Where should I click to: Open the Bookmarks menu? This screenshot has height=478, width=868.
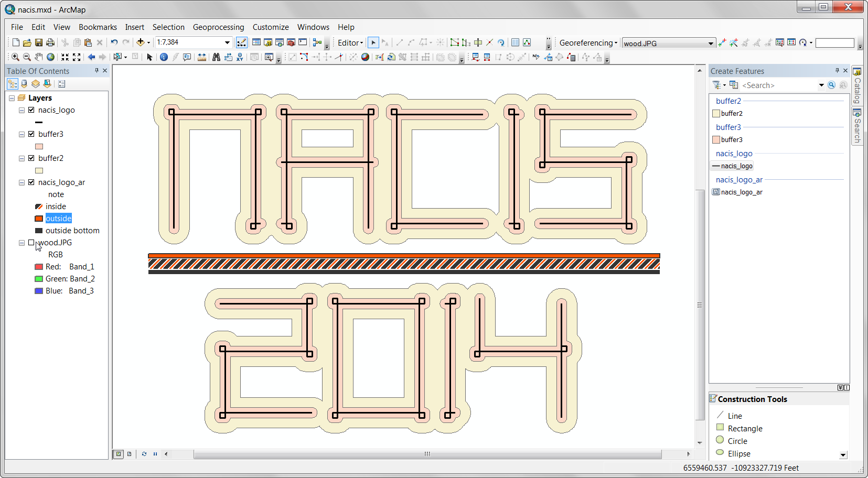[x=98, y=27]
